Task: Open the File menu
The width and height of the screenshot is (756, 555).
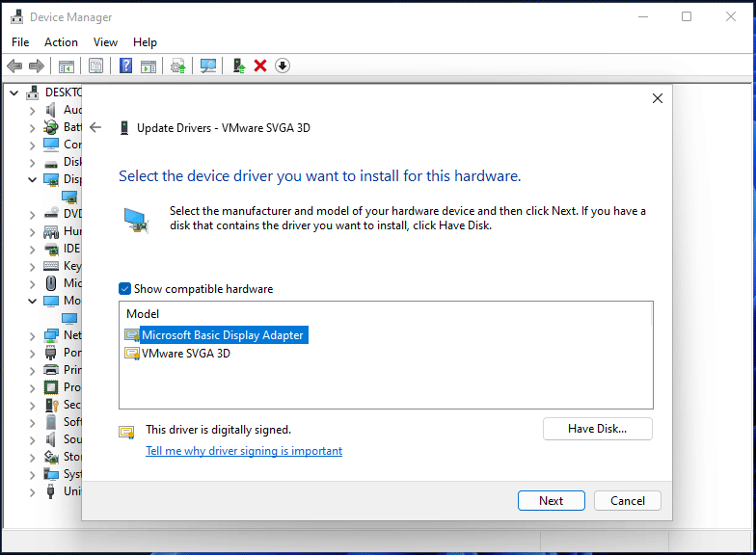Action: [x=20, y=42]
